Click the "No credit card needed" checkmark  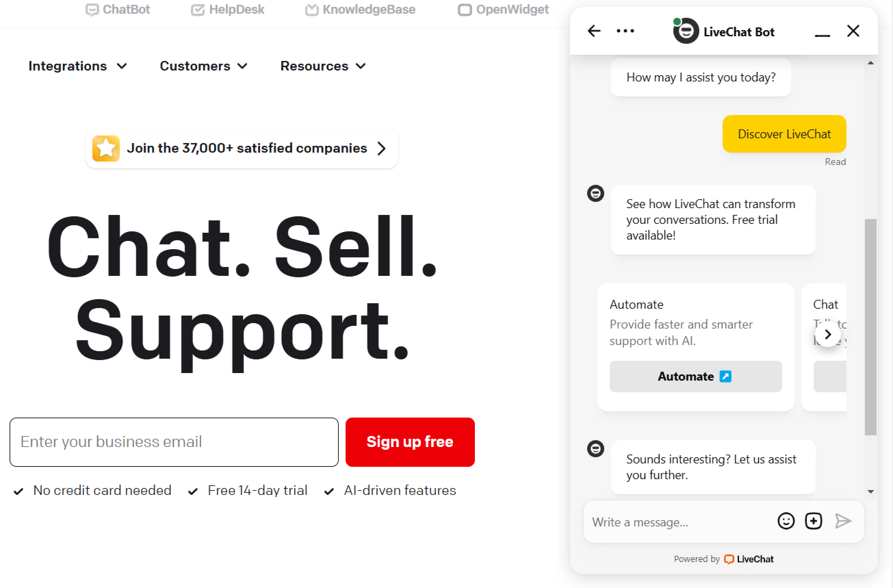coord(18,491)
